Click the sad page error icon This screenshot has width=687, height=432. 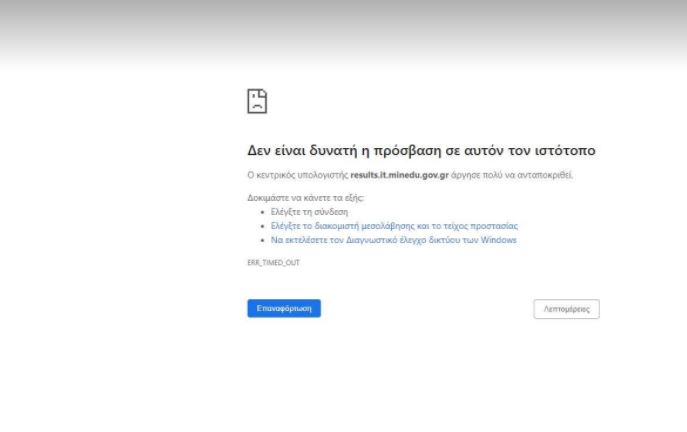coord(257,101)
